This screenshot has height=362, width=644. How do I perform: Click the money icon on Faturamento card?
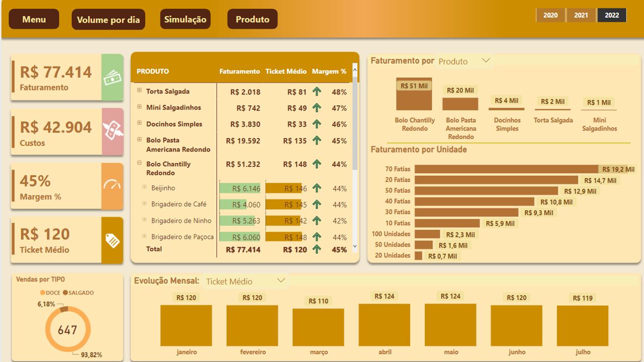112,78
